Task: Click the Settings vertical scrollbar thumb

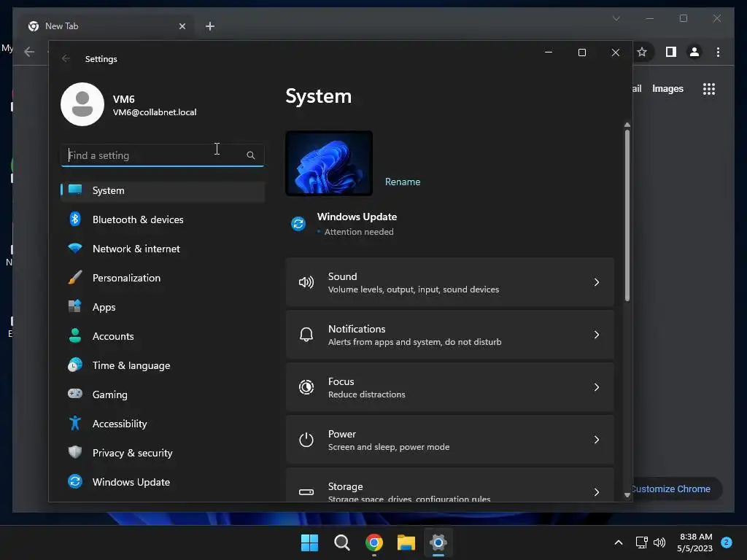Action: (627, 215)
